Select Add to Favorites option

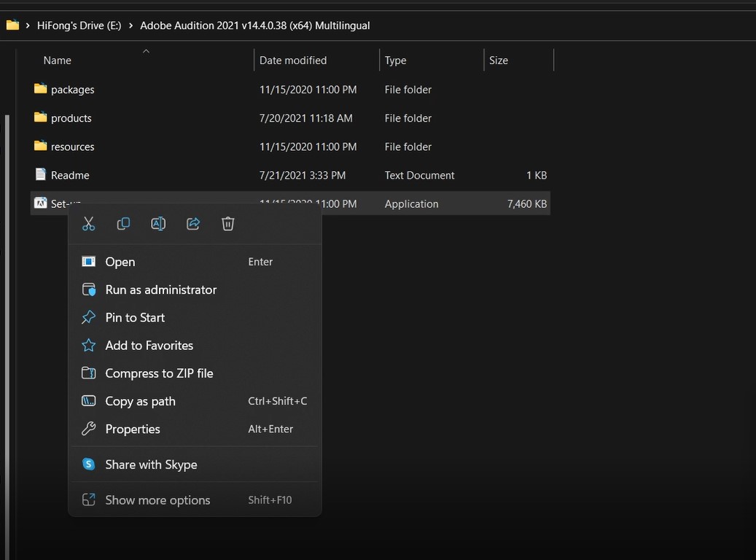149,346
